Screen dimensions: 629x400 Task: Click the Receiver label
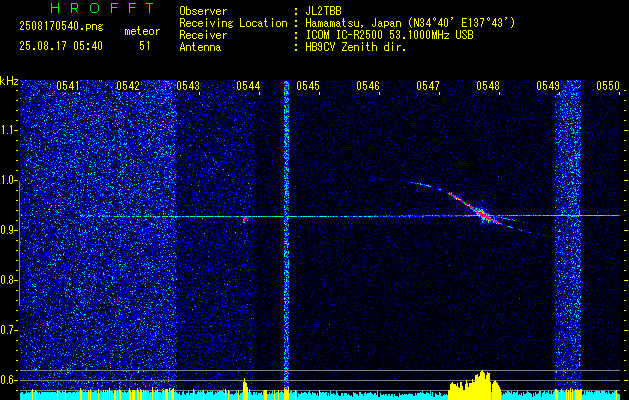(203, 35)
